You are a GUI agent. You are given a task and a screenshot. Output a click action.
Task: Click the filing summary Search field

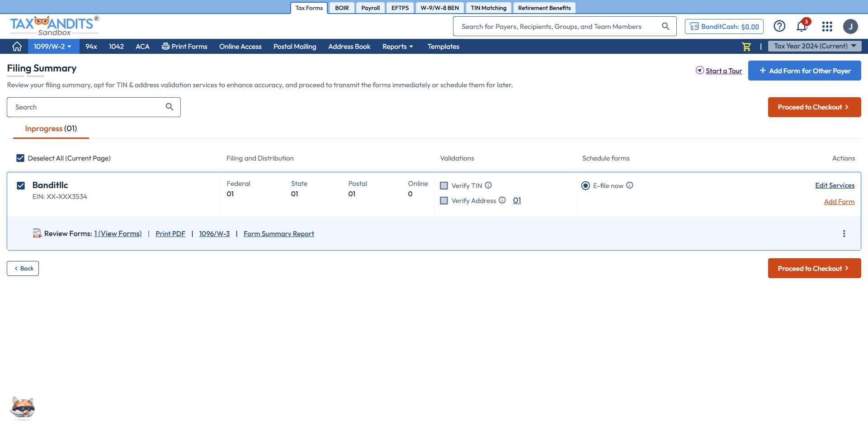pos(88,107)
